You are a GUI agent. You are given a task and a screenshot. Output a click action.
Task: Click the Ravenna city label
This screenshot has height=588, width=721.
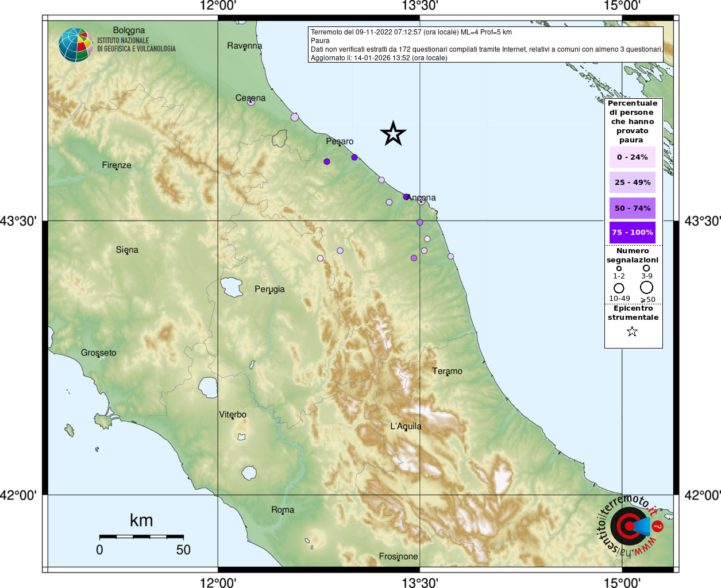pyautogui.click(x=244, y=45)
